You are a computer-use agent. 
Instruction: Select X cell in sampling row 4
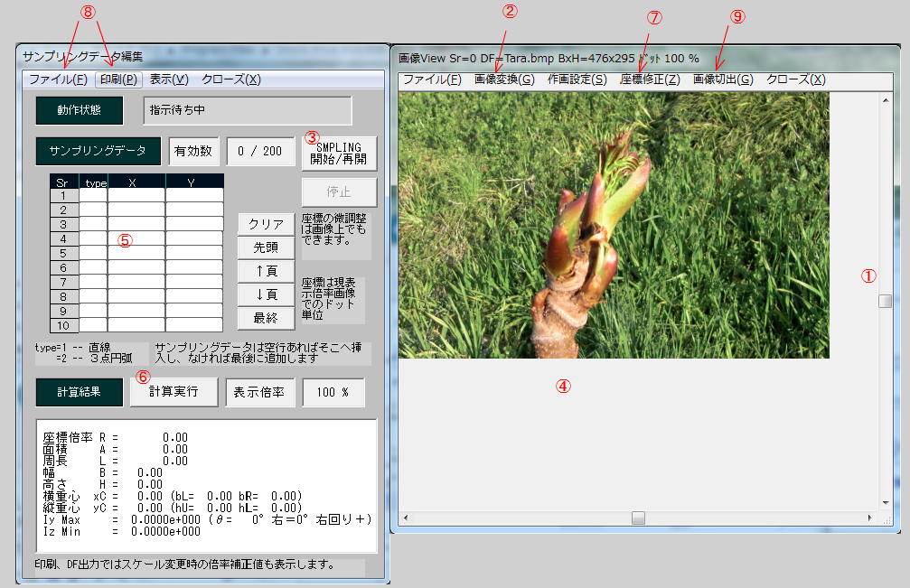(136, 238)
